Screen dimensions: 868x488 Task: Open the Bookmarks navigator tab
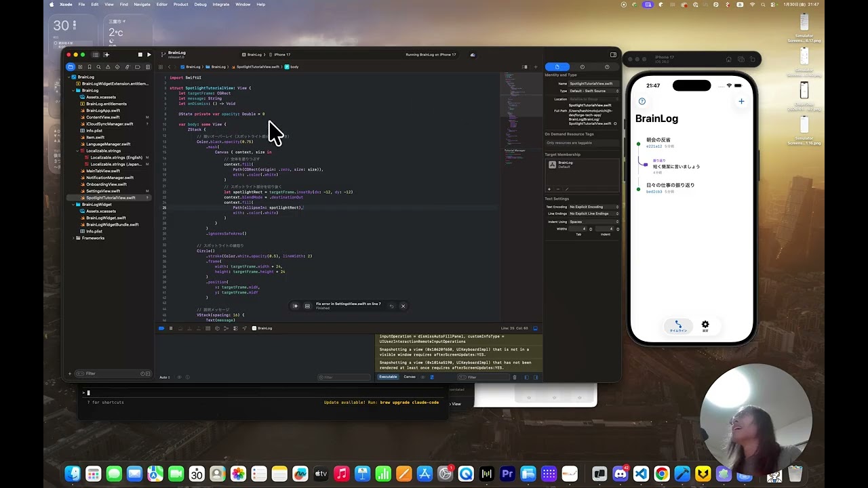[90, 67]
